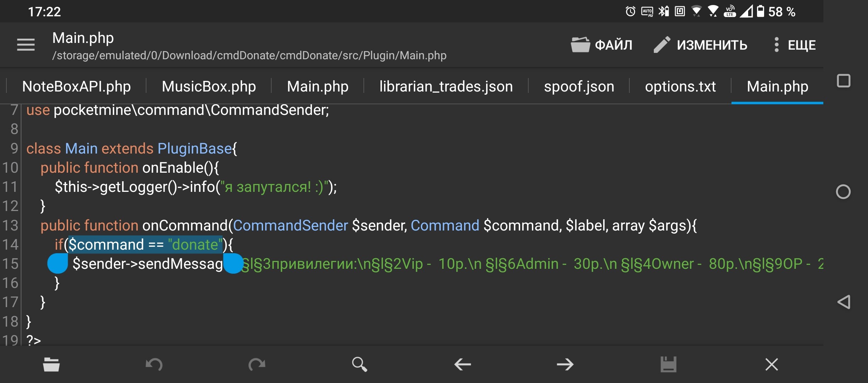Close the current file with X icon
The width and height of the screenshot is (868, 383).
(x=771, y=364)
